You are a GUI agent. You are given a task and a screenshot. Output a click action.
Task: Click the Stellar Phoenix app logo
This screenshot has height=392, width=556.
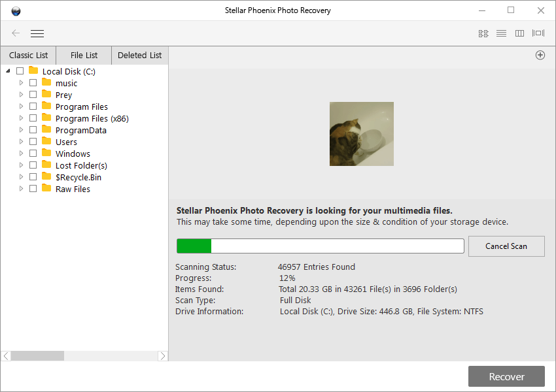point(16,11)
